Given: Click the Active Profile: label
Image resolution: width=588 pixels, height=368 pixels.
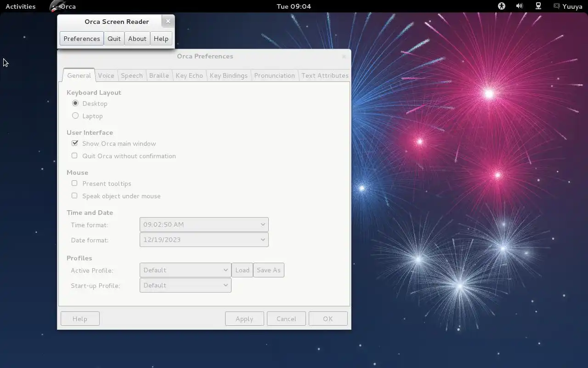Looking at the screenshot, I should pyautogui.click(x=92, y=270).
